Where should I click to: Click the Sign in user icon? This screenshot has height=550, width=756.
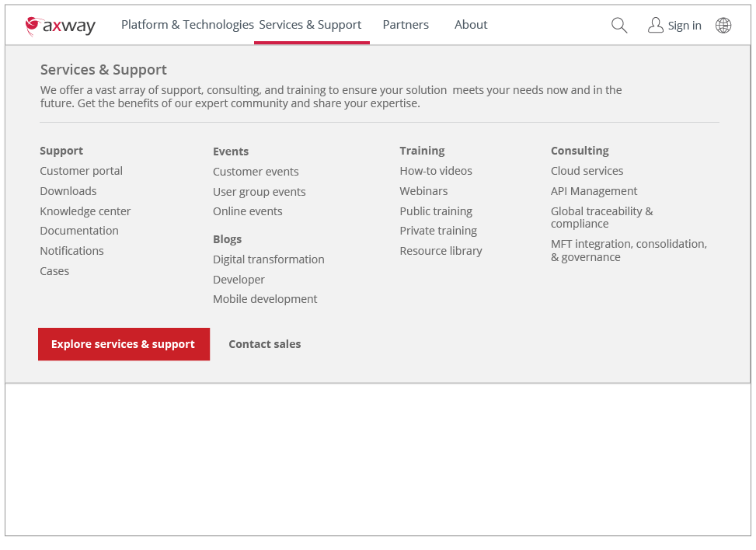point(656,26)
